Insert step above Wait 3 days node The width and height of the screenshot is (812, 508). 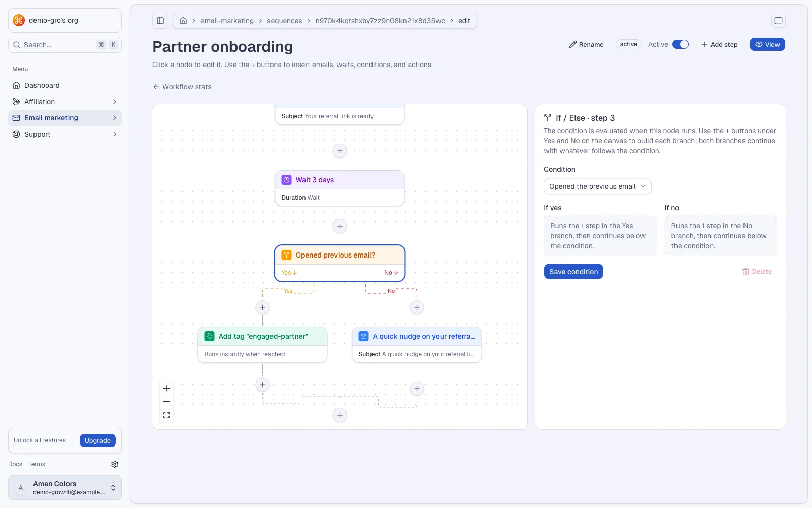(x=340, y=151)
